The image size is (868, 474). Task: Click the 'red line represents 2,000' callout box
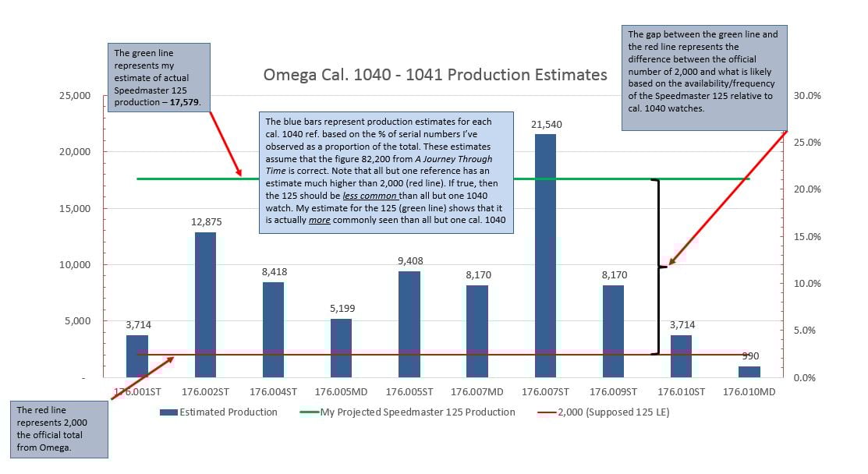click(x=59, y=430)
